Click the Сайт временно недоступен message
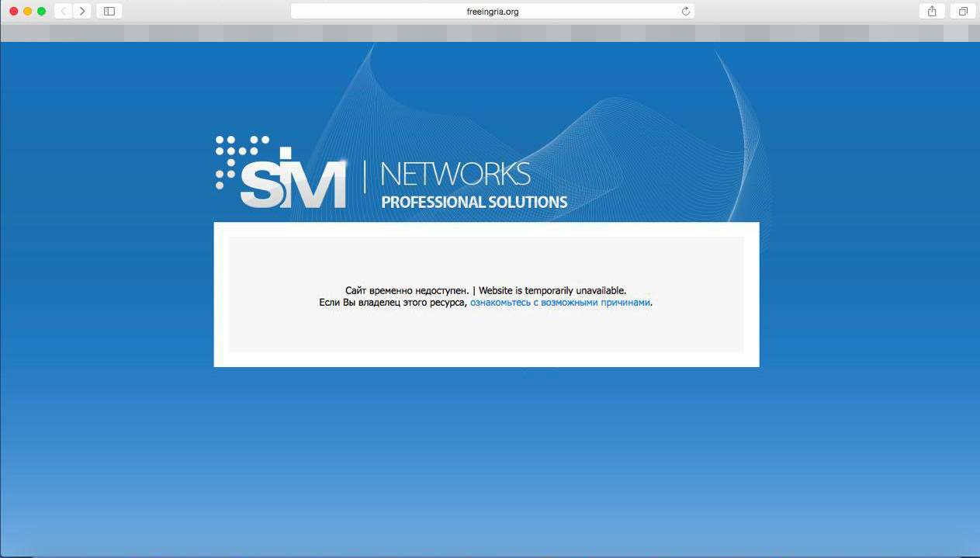The height and width of the screenshot is (558, 980). 407,291
